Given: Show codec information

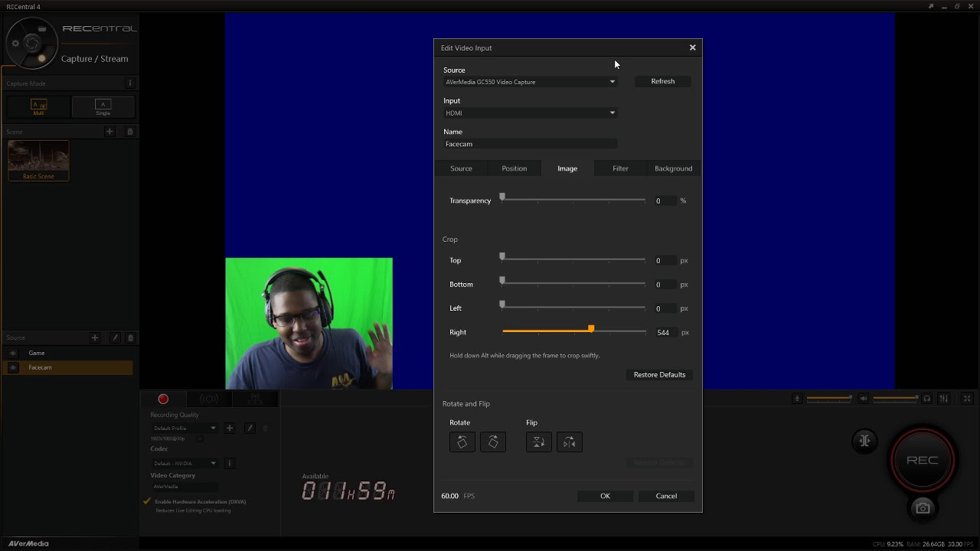Looking at the screenshot, I should point(229,463).
